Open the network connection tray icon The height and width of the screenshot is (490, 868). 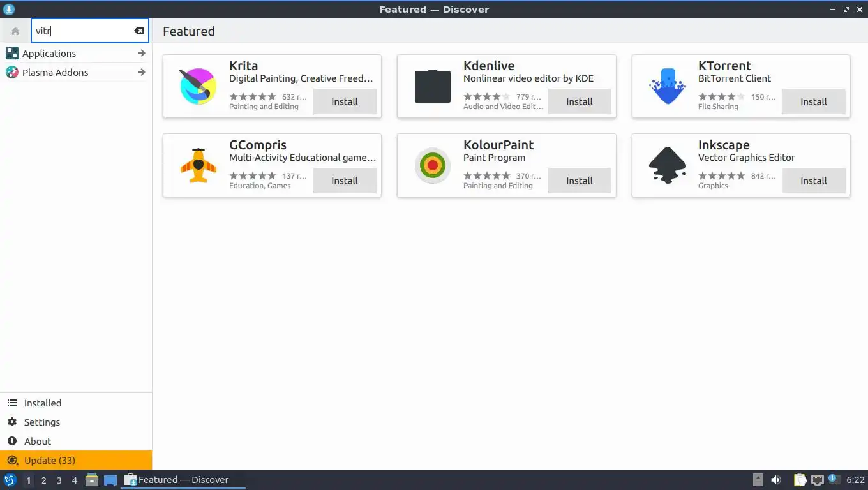(x=818, y=480)
